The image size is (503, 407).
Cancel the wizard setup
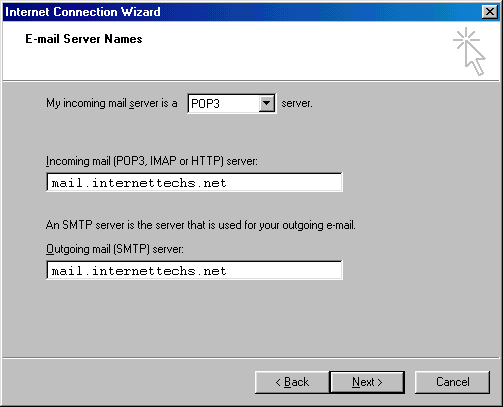click(452, 382)
